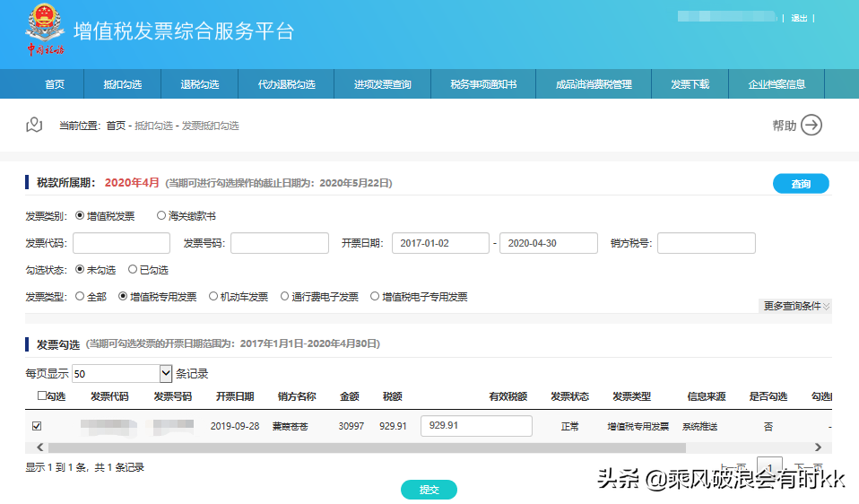
Task: Click the start date field 2017-01-02
Action: pyautogui.click(x=440, y=243)
